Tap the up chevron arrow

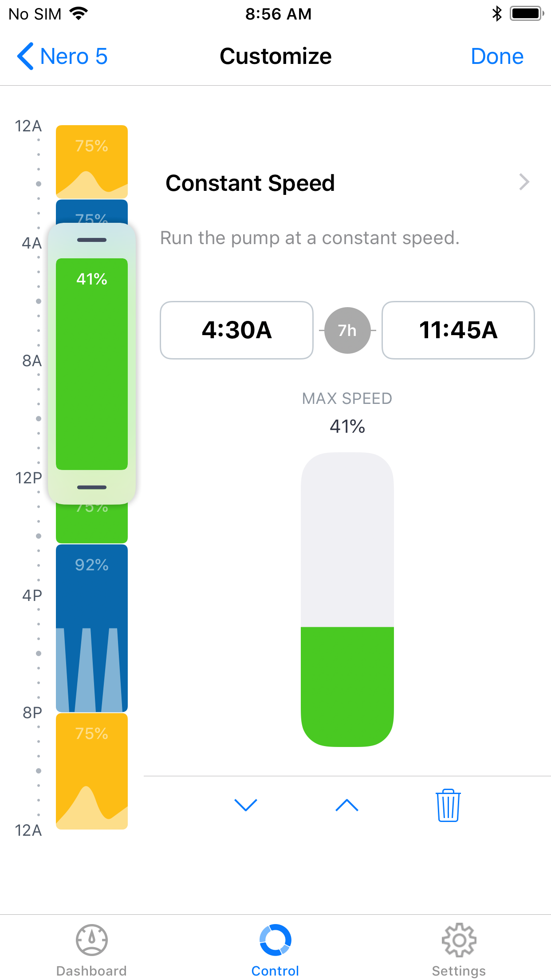point(347,805)
